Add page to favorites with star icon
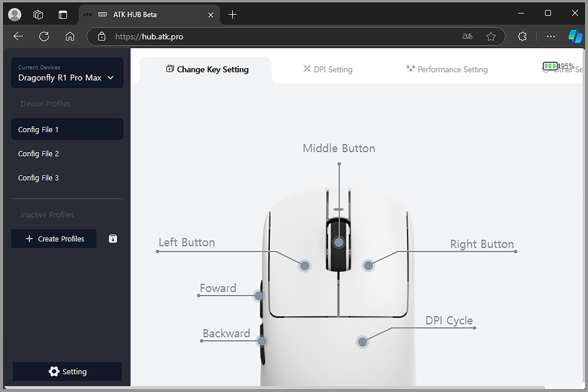Screen dimensions: 588x392 [x=491, y=36]
